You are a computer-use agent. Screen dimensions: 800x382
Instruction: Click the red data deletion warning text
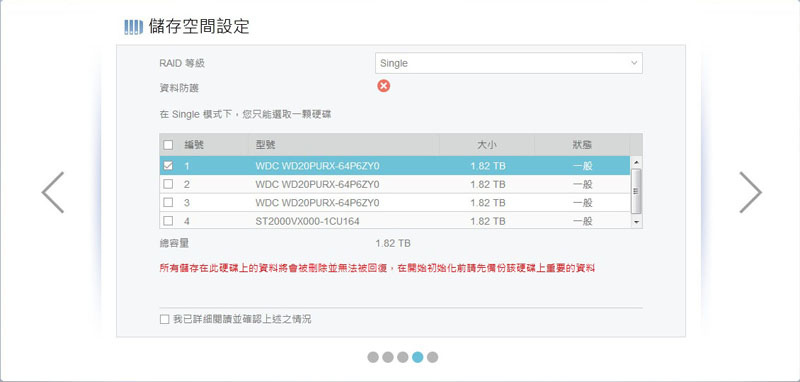(x=377, y=268)
